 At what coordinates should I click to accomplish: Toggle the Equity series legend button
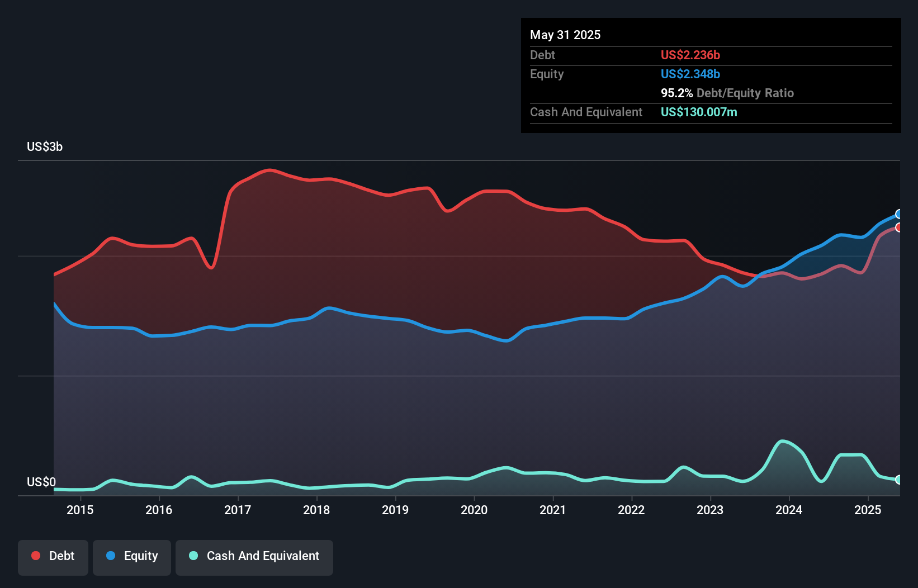tap(132, 557)
